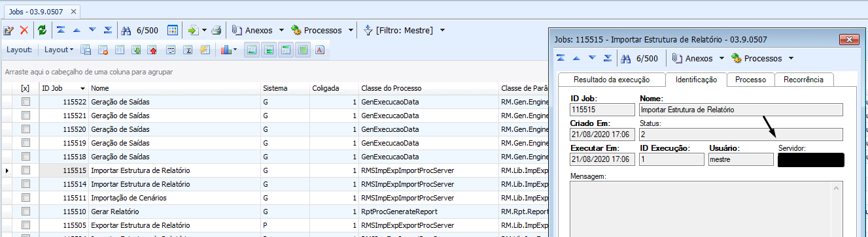Click the colored grid icon after 6/500
Screen dimensions: 868x237
coord(173,30)
